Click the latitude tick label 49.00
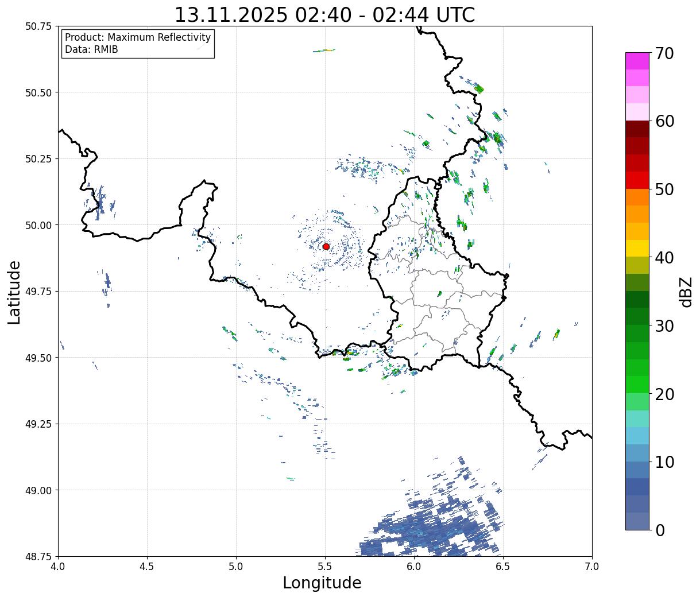 point(38,490)
